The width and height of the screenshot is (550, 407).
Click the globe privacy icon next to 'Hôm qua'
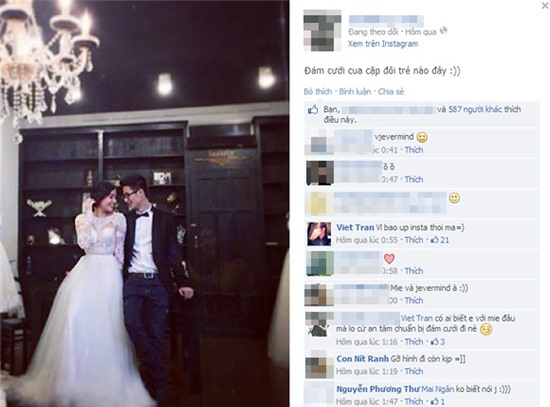(443, 31)
